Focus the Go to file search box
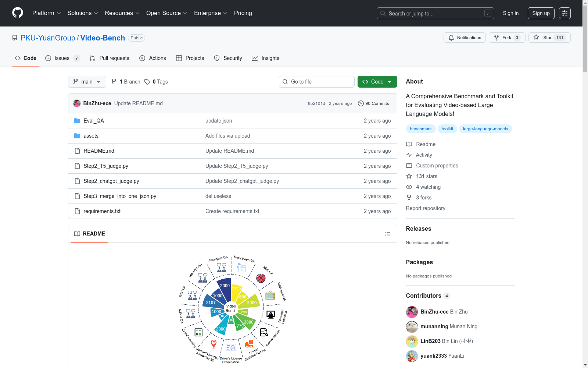This screenshot has height=368, width=588. coord(317,82)
